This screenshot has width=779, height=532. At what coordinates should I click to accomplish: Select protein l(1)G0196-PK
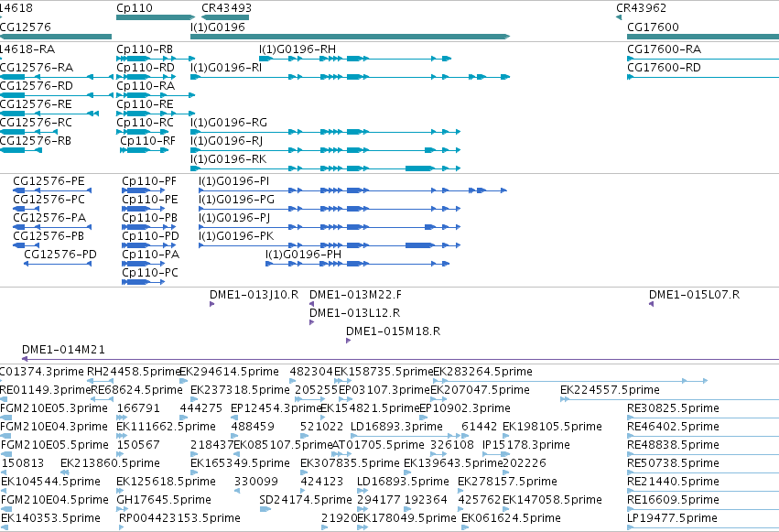pyautogui.click(x=330, y=245)
